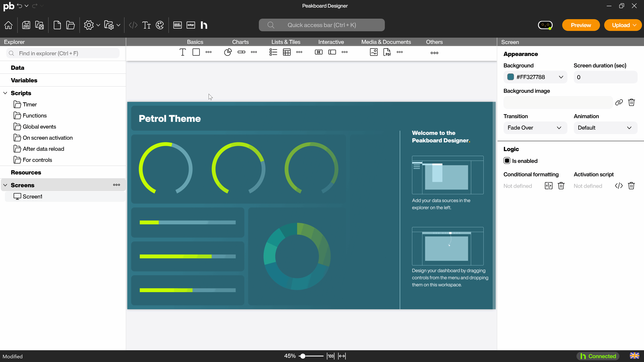Delete the conditional formatting
This screenshot has height=362, width=644.
pyautogui.click(x=561, y=186)
